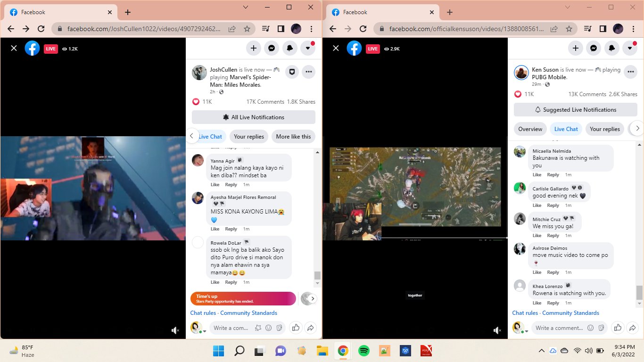Image resolution: width=644 pixels, height=362 pixels.
Task: Reload the JoshCullen video page
Action: tap(41, 29)
